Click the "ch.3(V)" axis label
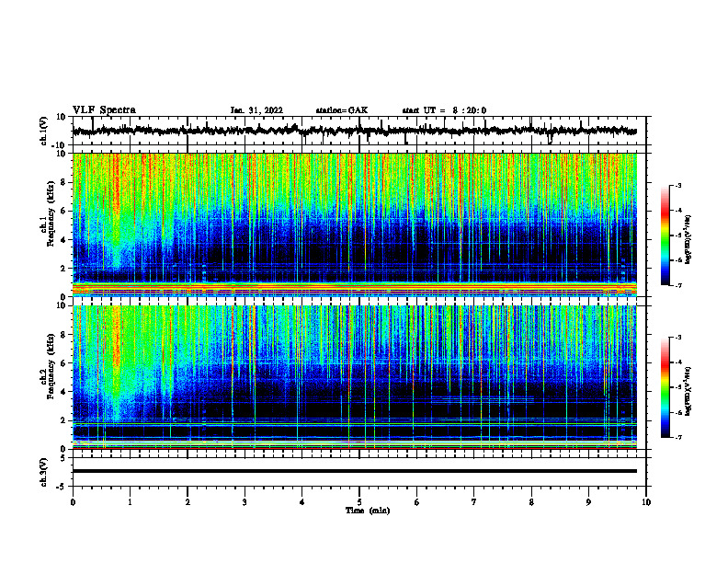This screenshot has width=728, height=563. (x=44, y=472)
